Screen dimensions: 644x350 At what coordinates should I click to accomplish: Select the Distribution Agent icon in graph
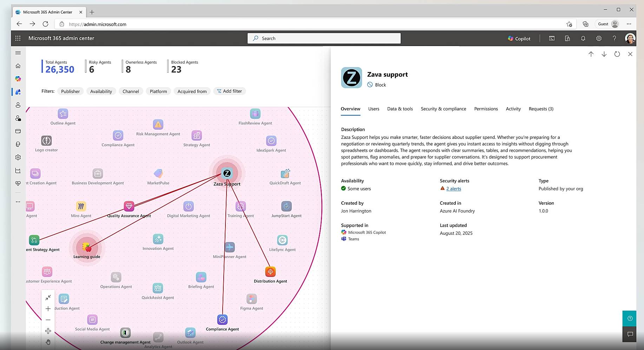[x=270, y=272]
